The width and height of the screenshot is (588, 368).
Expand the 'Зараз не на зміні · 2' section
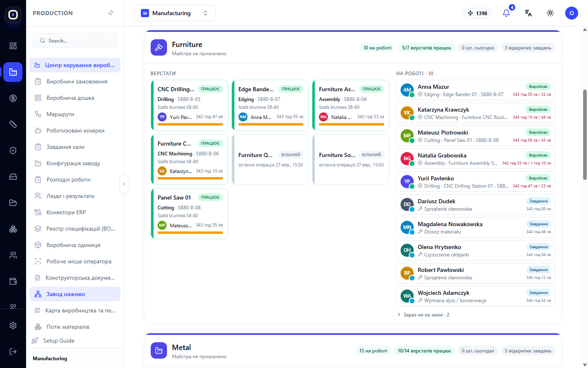[x=423, y=315]
